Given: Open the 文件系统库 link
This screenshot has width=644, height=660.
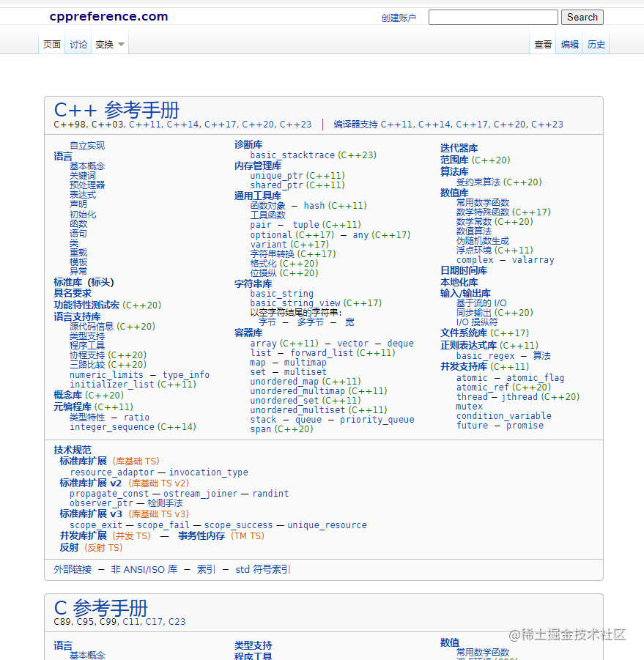Looking at the screenshot, I should click(x=464, y=333).
